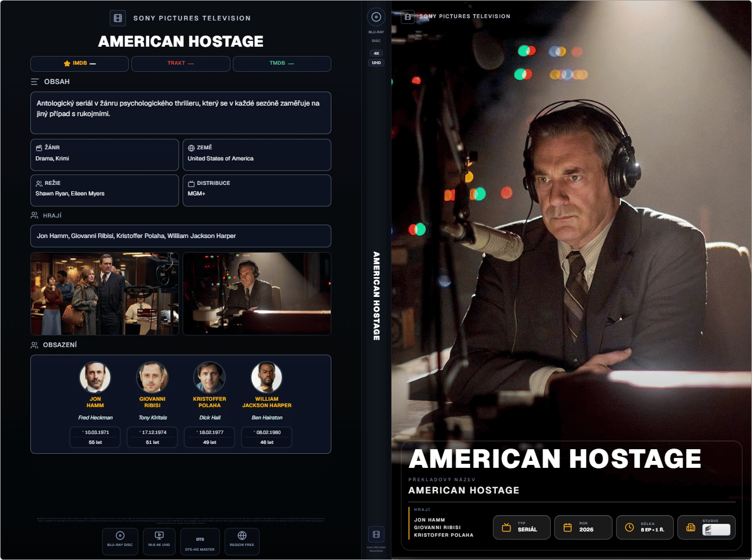Click the synopsis text box
This screenshot has width=752, height=560.
pos(181,113)
